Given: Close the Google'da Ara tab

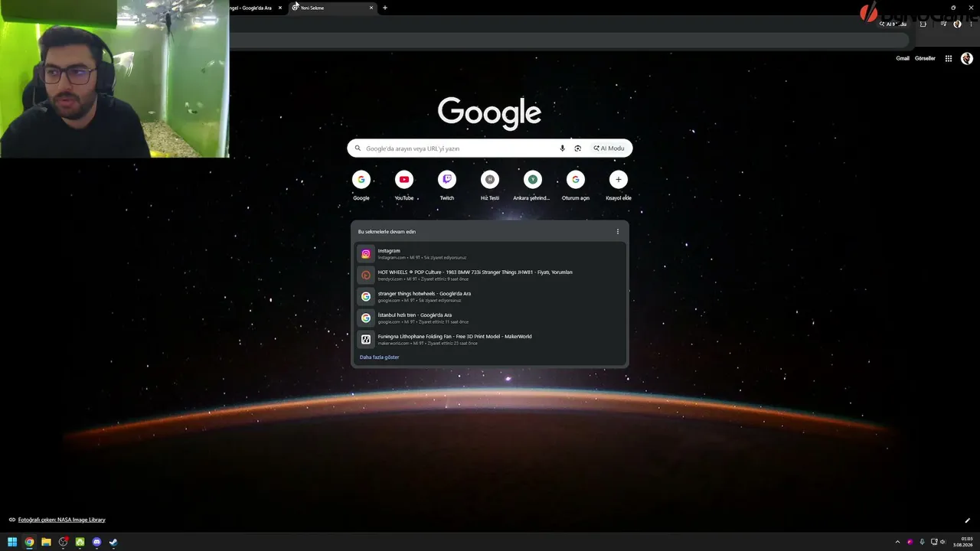Looking at the screenshot, I should point(280,8).
